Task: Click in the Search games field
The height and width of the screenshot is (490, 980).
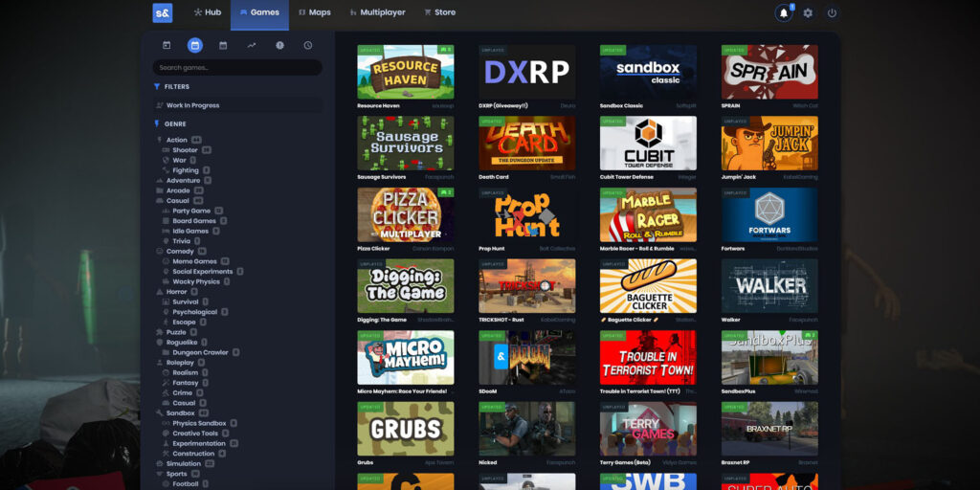Action: 237,68
